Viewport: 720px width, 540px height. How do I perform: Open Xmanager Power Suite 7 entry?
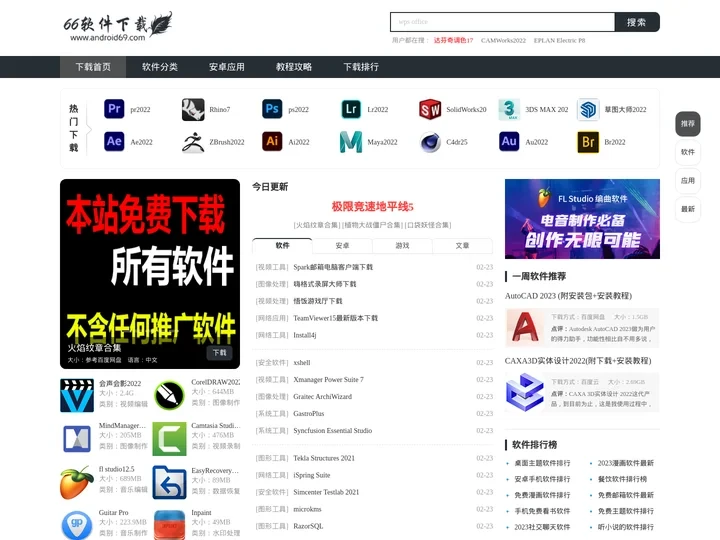(328, 380)
